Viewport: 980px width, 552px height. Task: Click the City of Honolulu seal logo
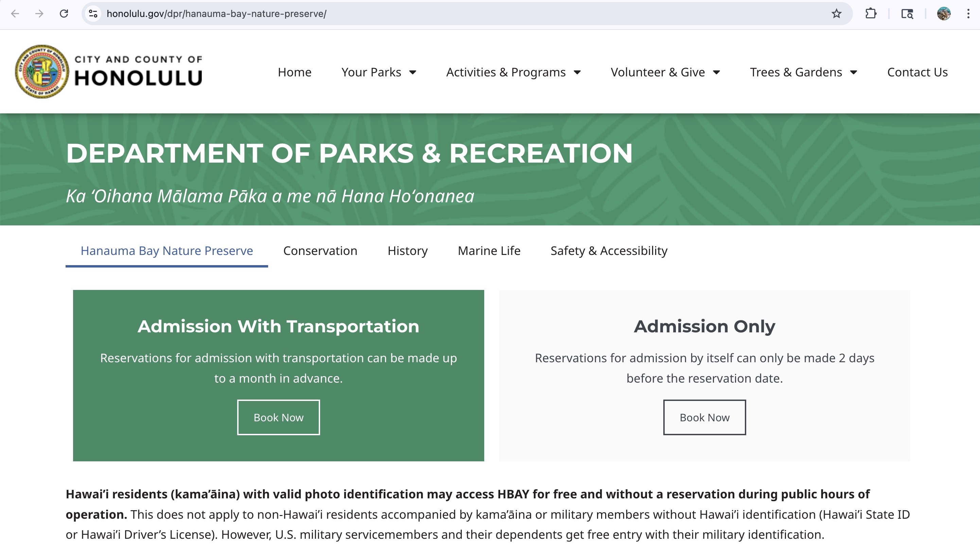[42, 72]
